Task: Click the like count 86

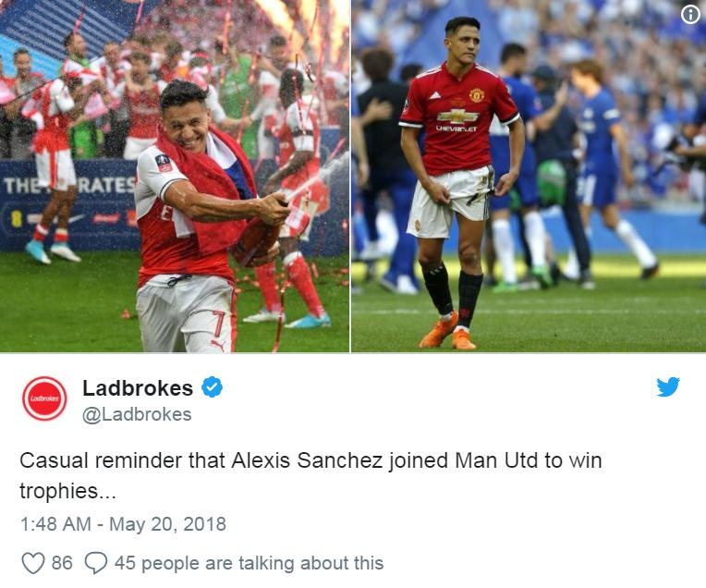Action: (62, 563)
